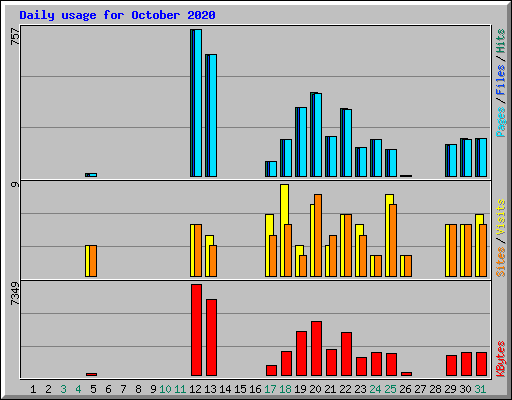Screen dimensions: 512x400
Task: Select the tallest cyan hits bar for day 12
Action: [198, 103]
